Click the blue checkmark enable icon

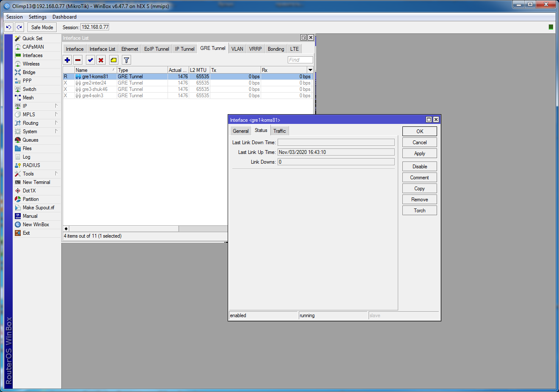point(91,60)
